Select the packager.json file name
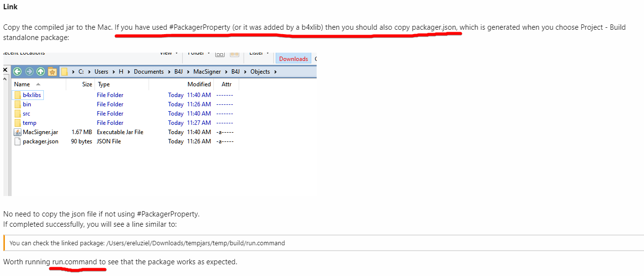644x276 pixels. (x=40, y=141)
